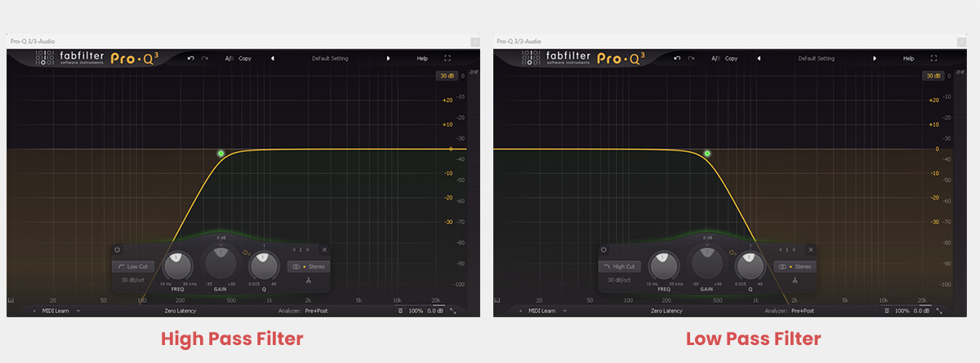Open 30 dB display range menu, left window
The width and height of the screenshot is (980, 363).
(446, 76)
